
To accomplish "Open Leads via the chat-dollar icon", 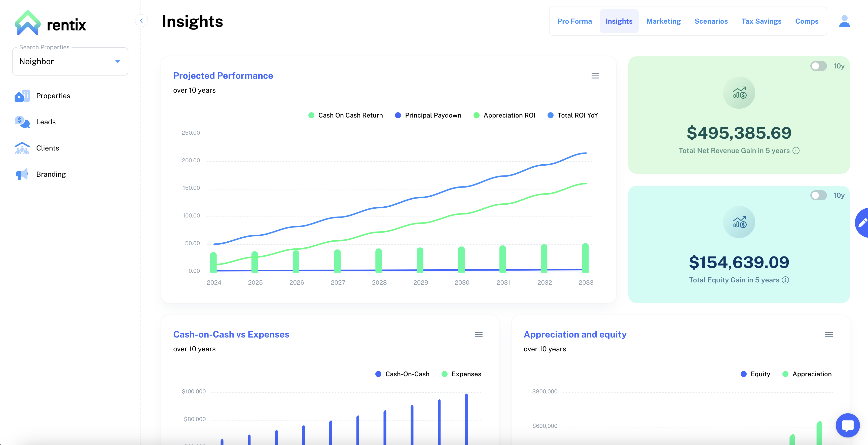I will (22, 122).
